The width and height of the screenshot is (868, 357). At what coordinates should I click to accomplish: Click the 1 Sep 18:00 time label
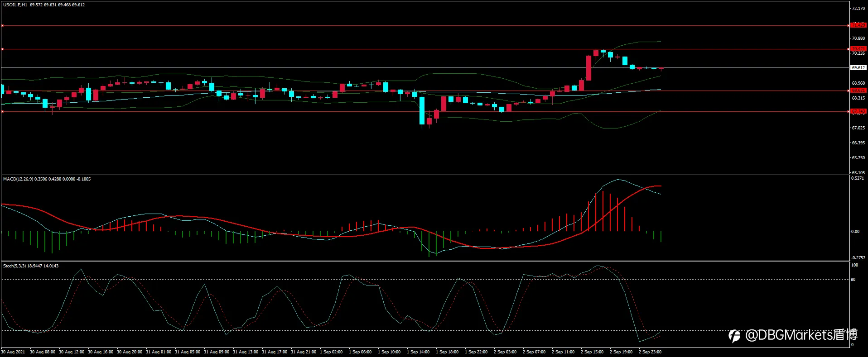(x=447, y=352)
